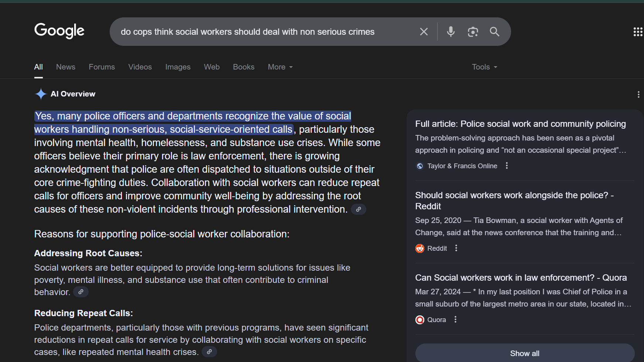Screen dimensions: 644x362
Task: Click the Reducing Repeat Calls heading
Action: pyautogui.click(x=83, y=313)
